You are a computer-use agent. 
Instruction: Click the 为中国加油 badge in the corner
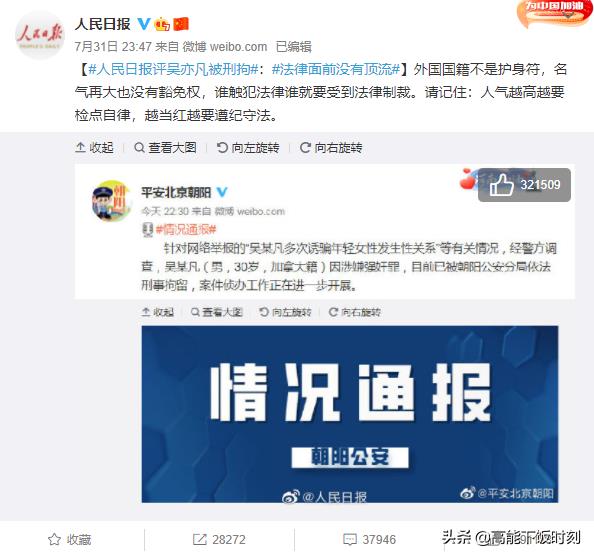[x=554, y=13]
